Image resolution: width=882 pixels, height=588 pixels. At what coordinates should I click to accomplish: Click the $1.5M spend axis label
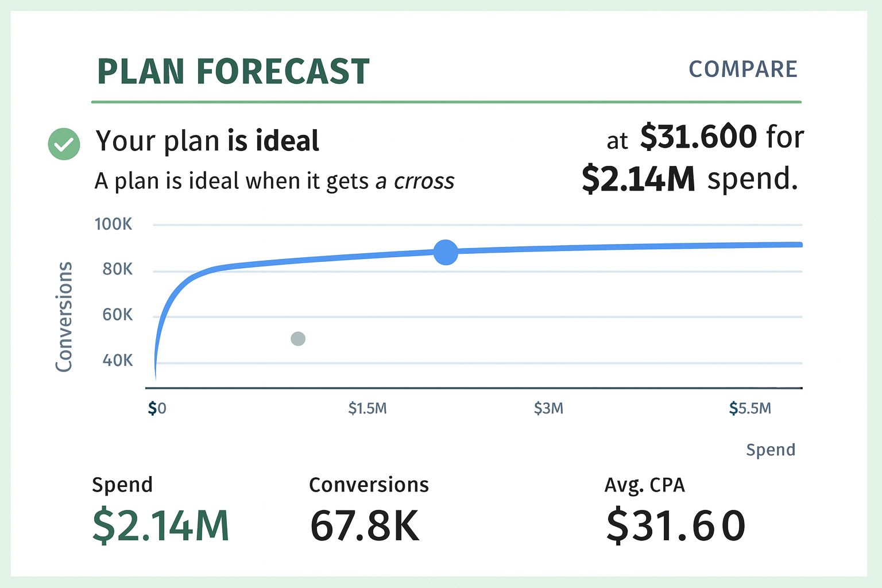367,408
